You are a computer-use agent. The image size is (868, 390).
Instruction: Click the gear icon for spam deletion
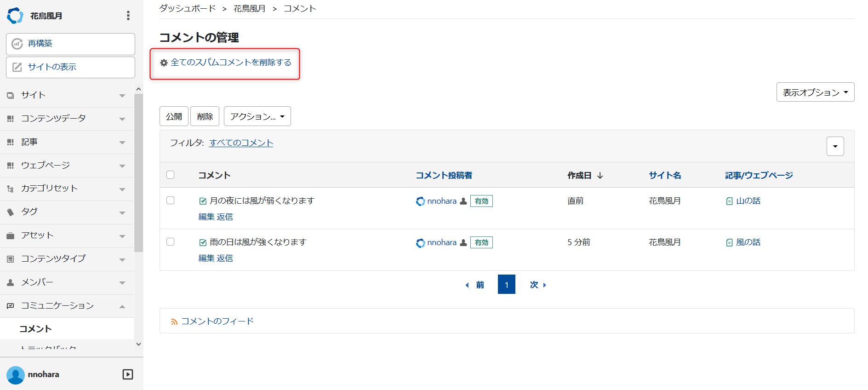point(164,63)
